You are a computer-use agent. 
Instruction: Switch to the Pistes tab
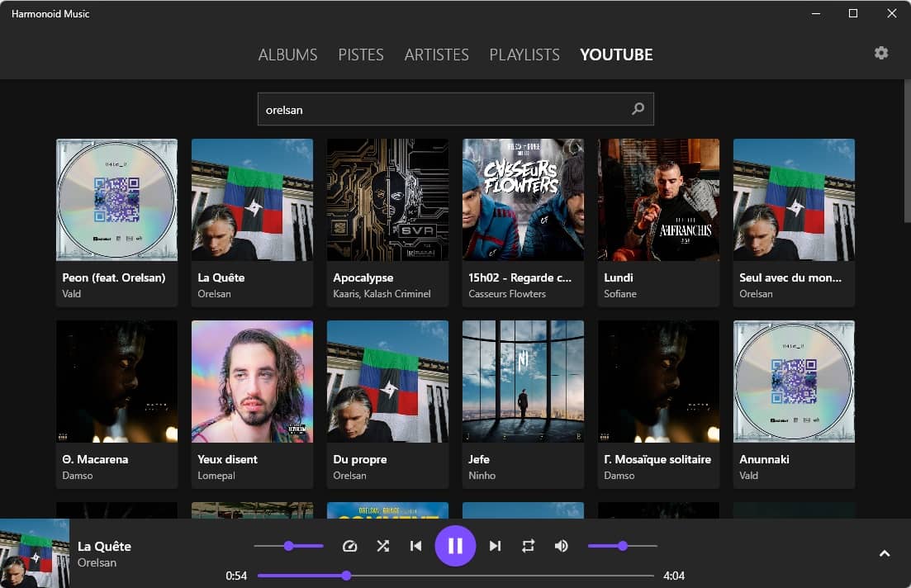click(361, 55)
